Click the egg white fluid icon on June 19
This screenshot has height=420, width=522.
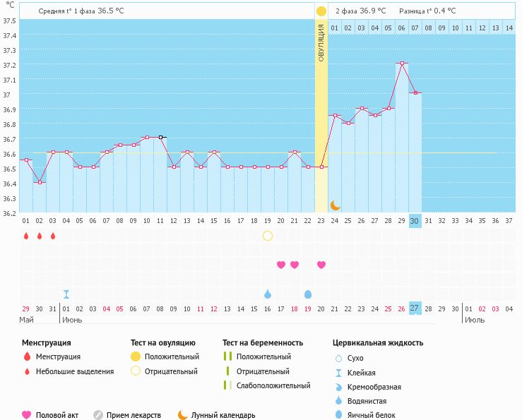[307, 294]
